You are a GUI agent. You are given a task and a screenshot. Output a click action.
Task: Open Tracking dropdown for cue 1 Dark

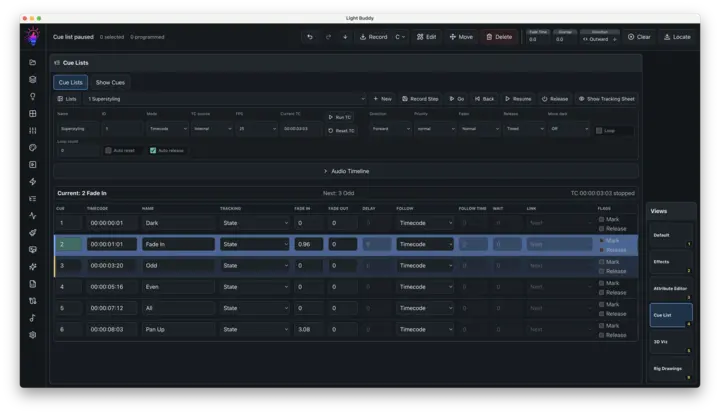(x=254, y=223)
